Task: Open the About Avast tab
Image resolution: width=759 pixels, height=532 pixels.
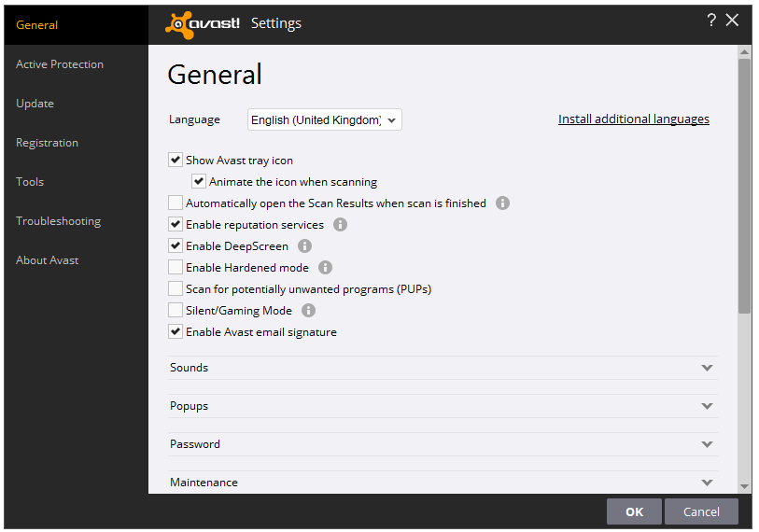Action: click(76, 260)
